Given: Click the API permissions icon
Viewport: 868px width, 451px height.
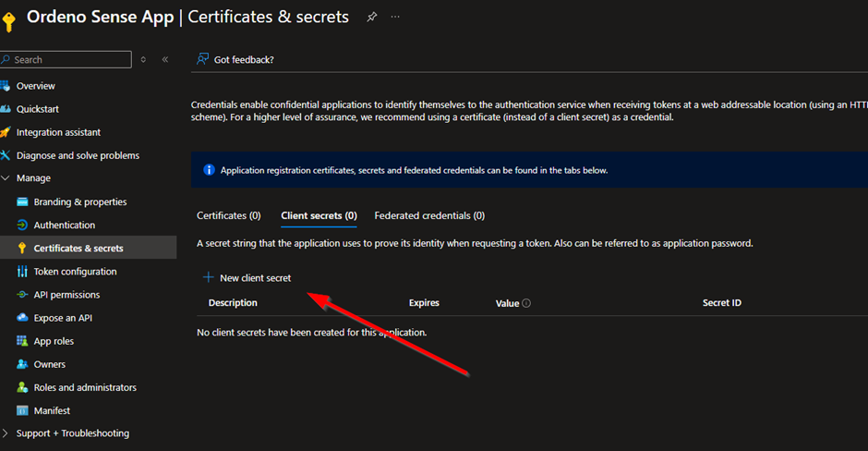Looking at the screenshot, I should (22, 295).
